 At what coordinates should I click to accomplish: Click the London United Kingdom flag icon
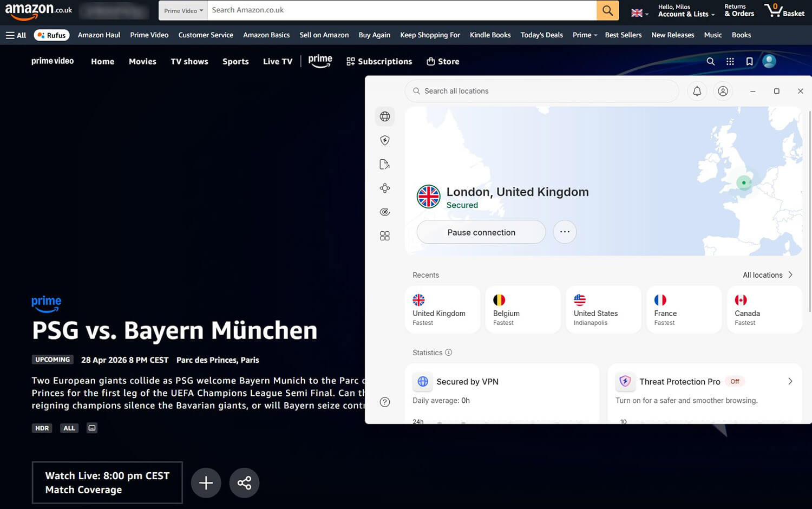click(428, 197)
